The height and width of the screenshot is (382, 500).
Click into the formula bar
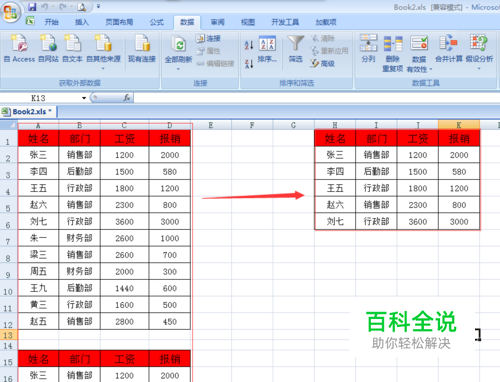point(317,98)
